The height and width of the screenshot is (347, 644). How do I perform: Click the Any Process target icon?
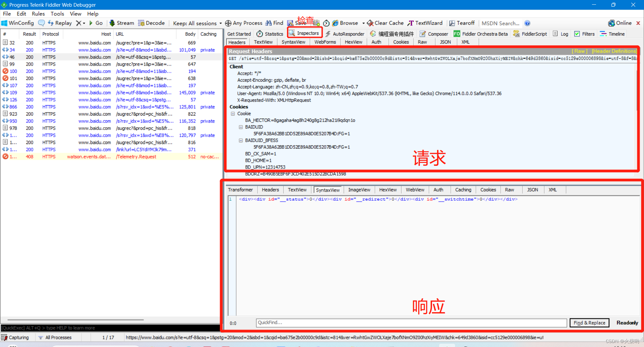228,23
